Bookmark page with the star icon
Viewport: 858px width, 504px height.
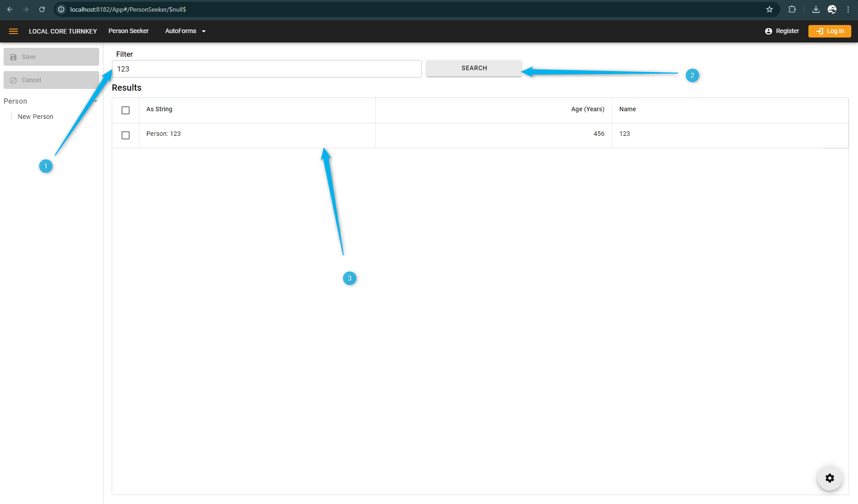770,9
